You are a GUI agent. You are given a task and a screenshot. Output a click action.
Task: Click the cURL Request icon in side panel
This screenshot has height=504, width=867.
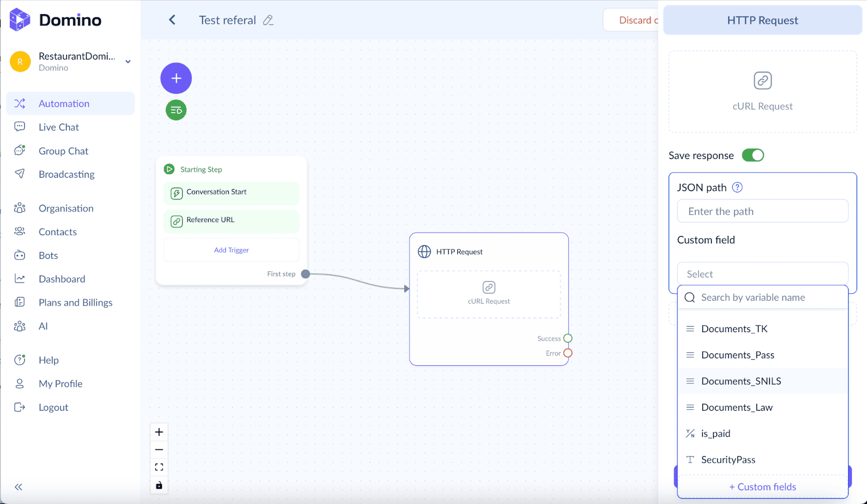click(x=762, y=81)
